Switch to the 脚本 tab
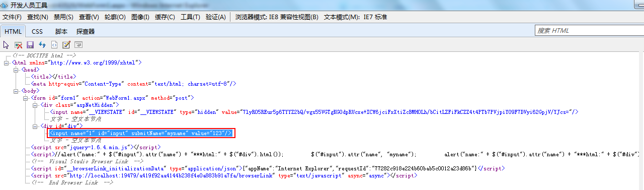This screenshot has height=190, width=644. click(61, 31)
